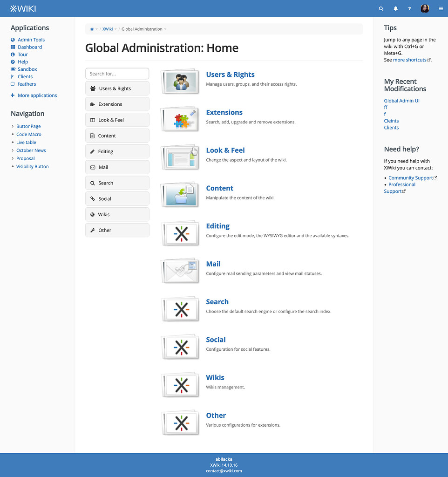Click the Users & Rights thumbnail image
Screen dimensions: 448x477
180,82
